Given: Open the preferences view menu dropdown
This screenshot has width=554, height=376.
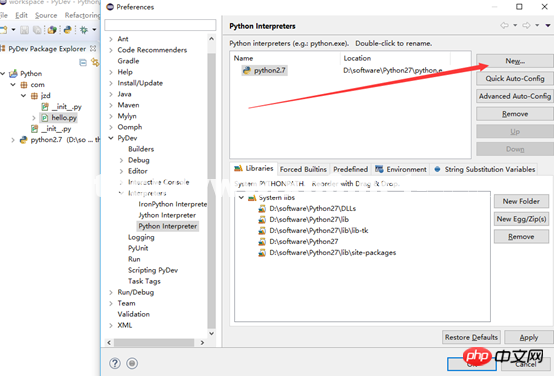Looking at the screenshot, I should point(548,25).
